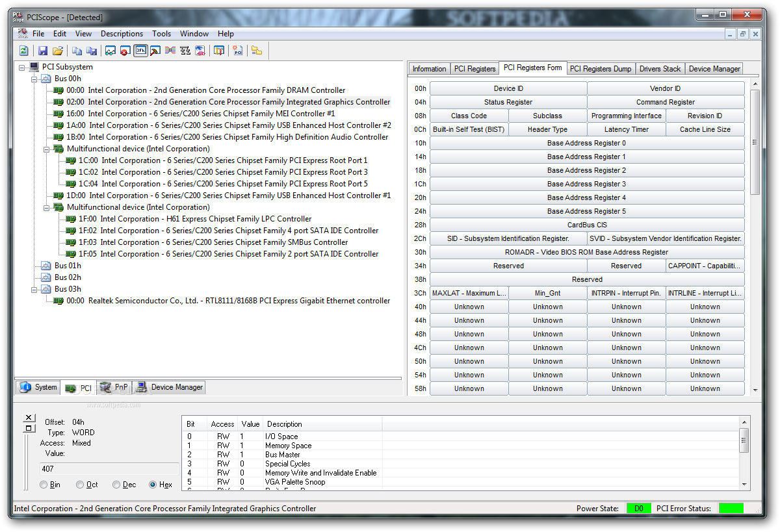
Task: Select the Oct radio button
Action: tap(80, 485)
